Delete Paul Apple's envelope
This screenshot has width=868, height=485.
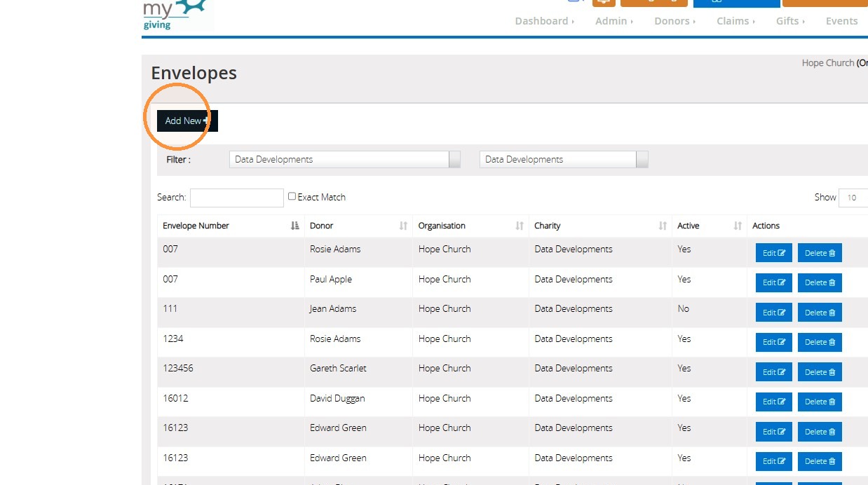coord(820,282)
